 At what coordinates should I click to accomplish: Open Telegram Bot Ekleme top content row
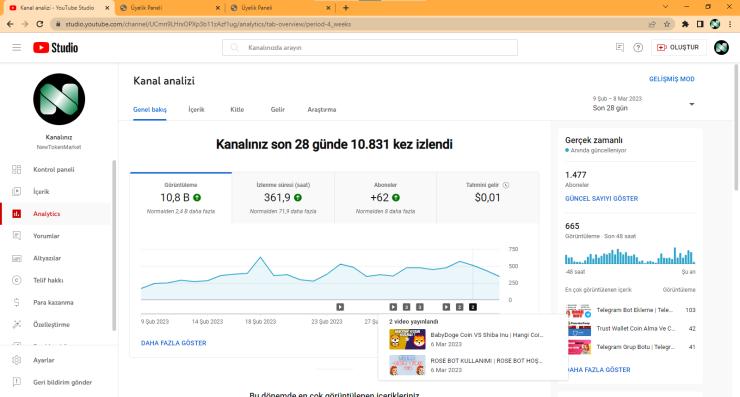[631, 310]
